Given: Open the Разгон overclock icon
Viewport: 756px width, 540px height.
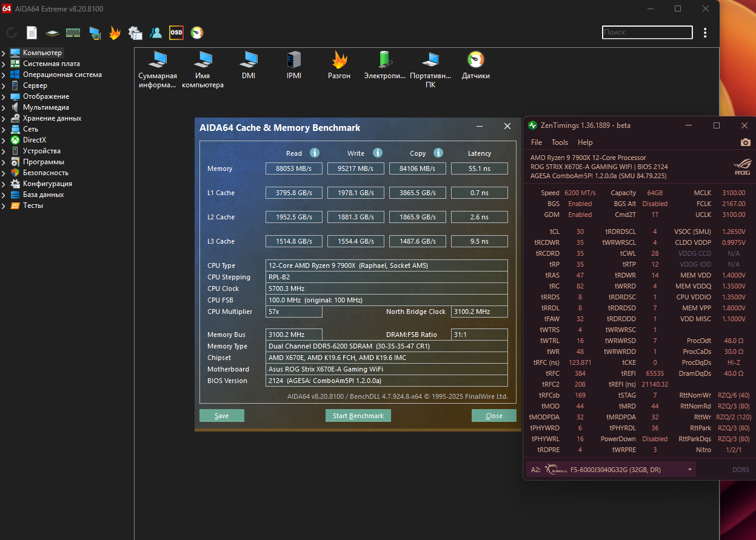Looking at the screenshot, I should [339, 60].
